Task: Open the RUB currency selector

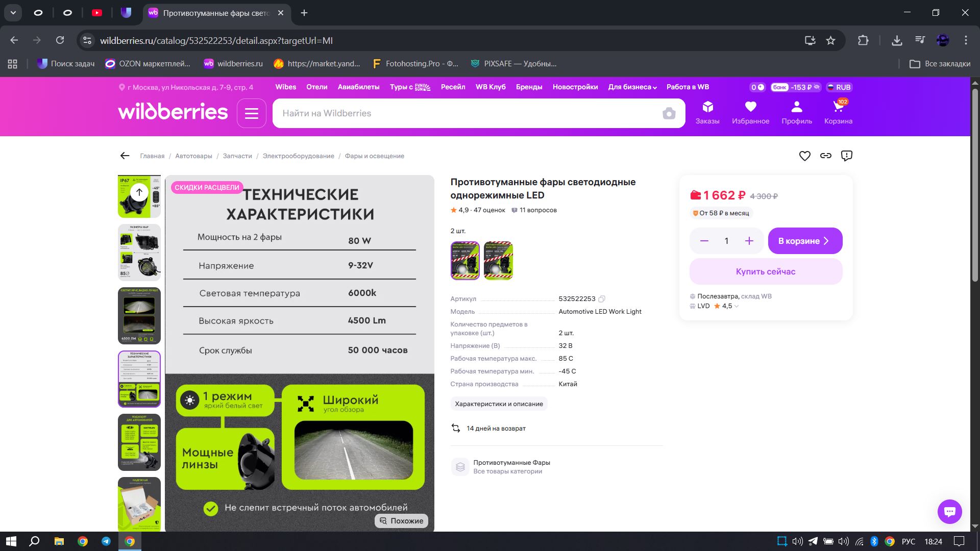Action: 839,87
